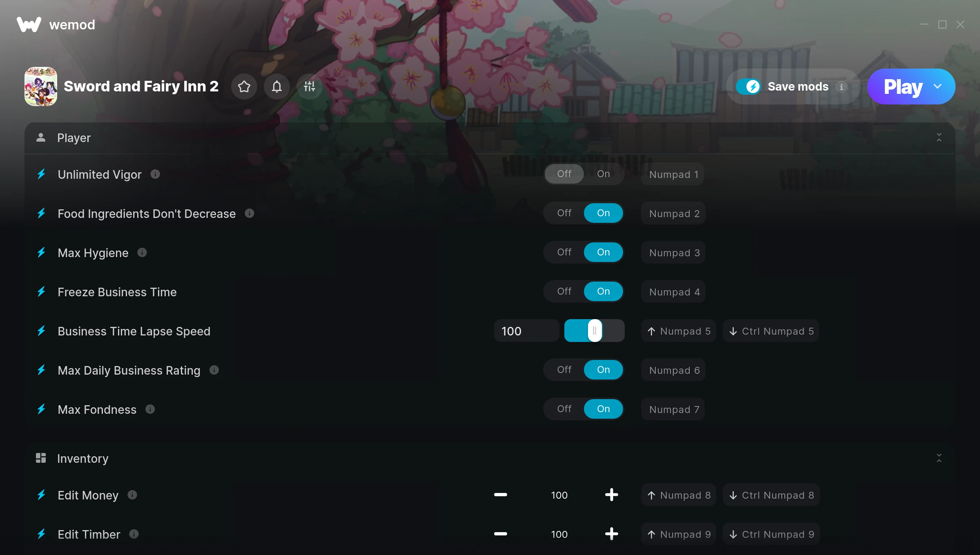This screenshot has height=555, width=980.
Task: Show info icon next to Save mods
Action: (841, 87)
